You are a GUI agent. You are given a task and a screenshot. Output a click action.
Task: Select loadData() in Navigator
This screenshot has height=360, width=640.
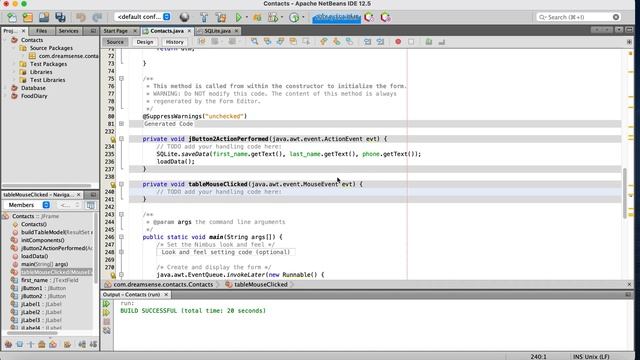(x=34, y=256)
